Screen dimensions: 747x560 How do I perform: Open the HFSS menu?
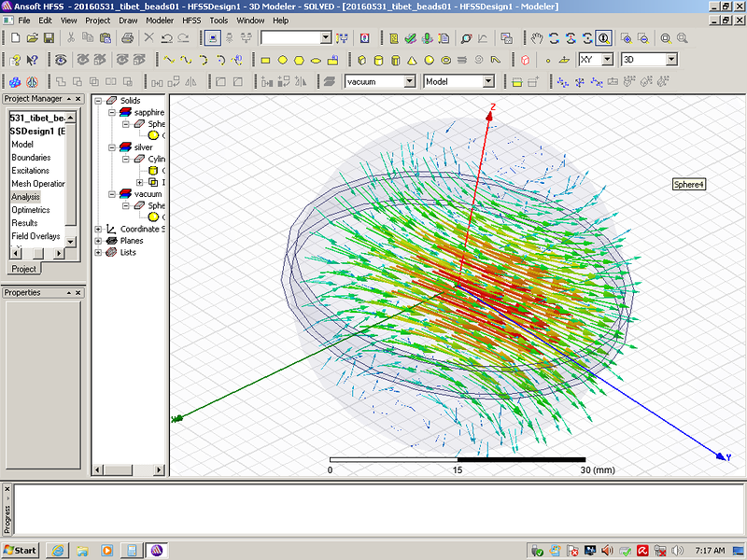191,20
